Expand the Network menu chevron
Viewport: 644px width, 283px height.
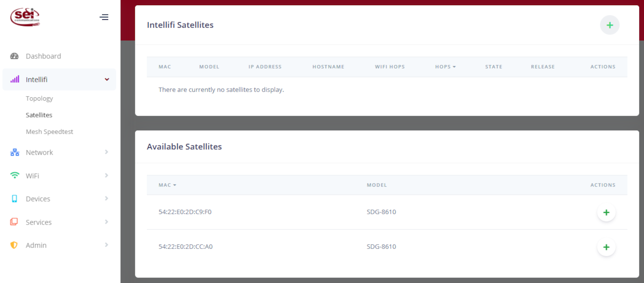[106, 152]
